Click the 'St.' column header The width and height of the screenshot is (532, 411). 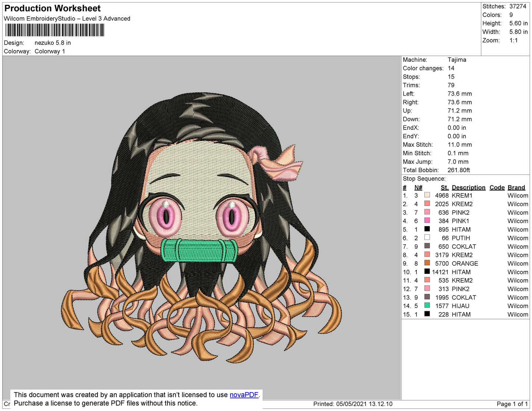445,188
